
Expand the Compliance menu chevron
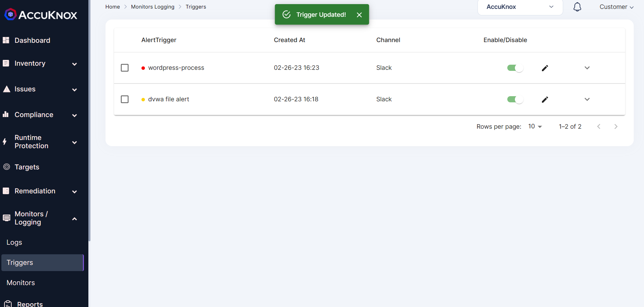coord(74,115)
